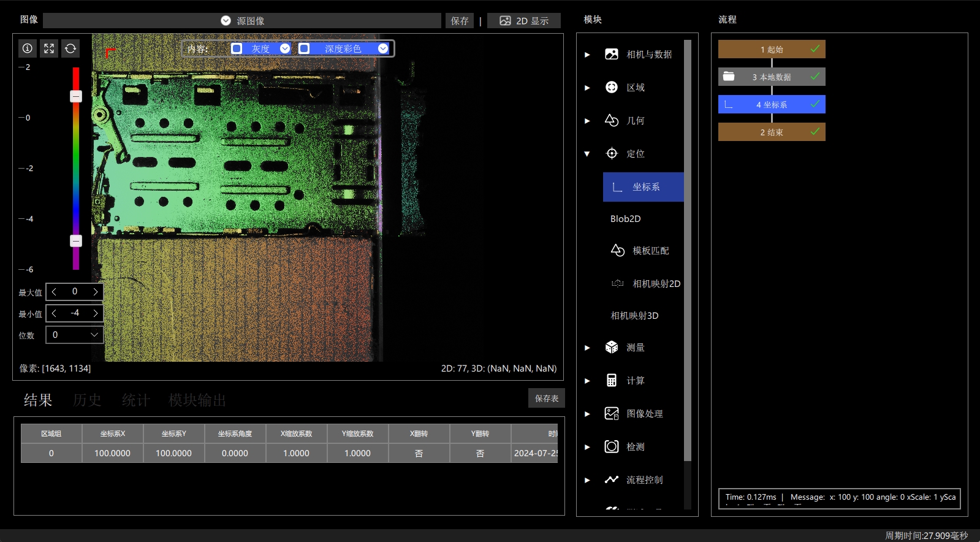
Task: Decrease 最小值 with the left arrow
Action: coord(54,313)
